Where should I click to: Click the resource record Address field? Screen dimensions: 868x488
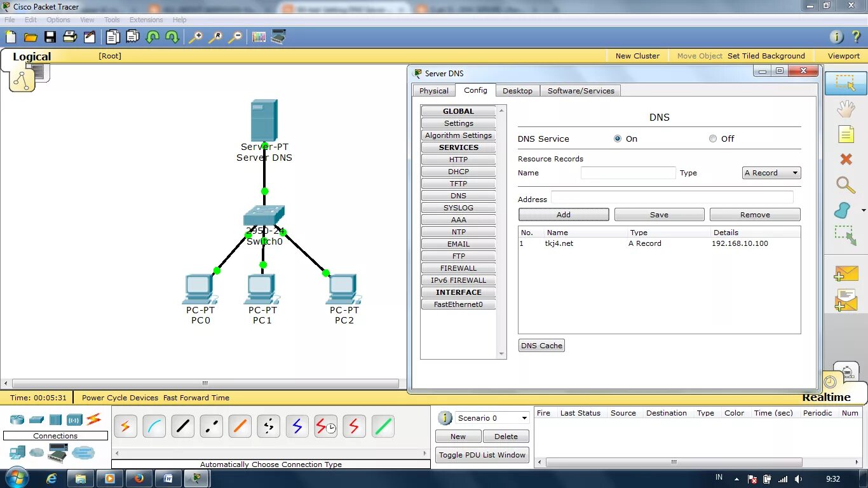tap(672, 198)
